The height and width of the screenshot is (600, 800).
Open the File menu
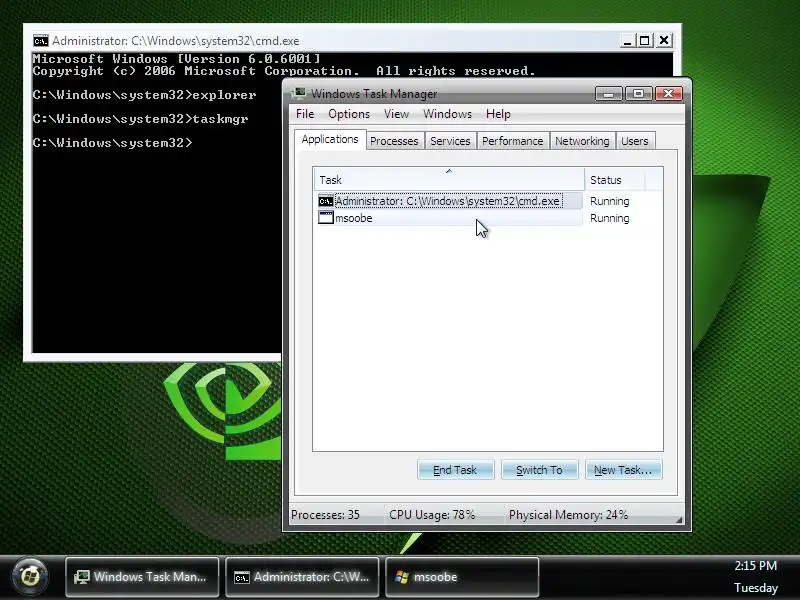pos(305,114)
